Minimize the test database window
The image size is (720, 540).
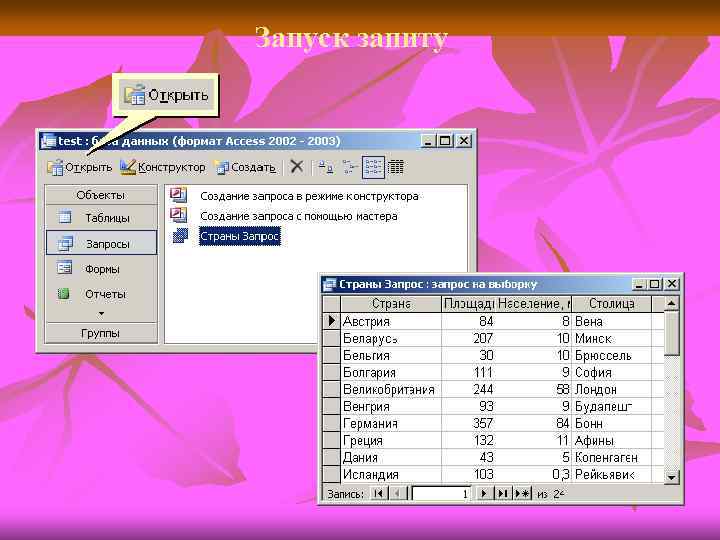[x=428, y=141]
